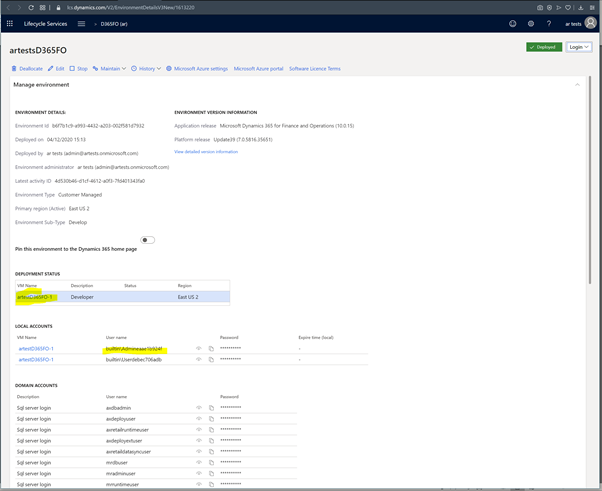
Task: Open the History dropdown menu
Action: click(x=148, y=69)
